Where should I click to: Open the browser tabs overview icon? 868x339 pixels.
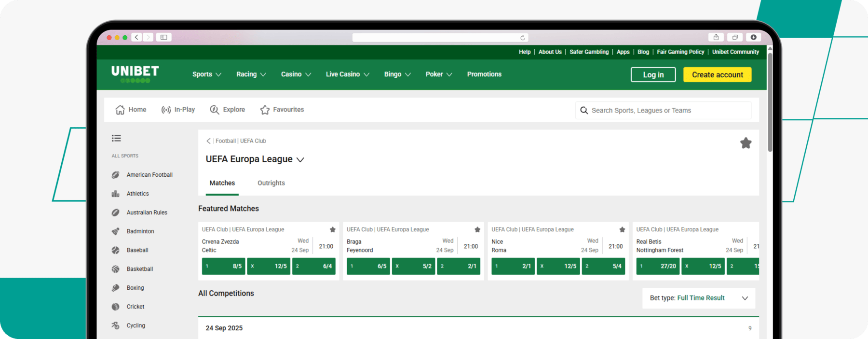[x=735, y=37]
